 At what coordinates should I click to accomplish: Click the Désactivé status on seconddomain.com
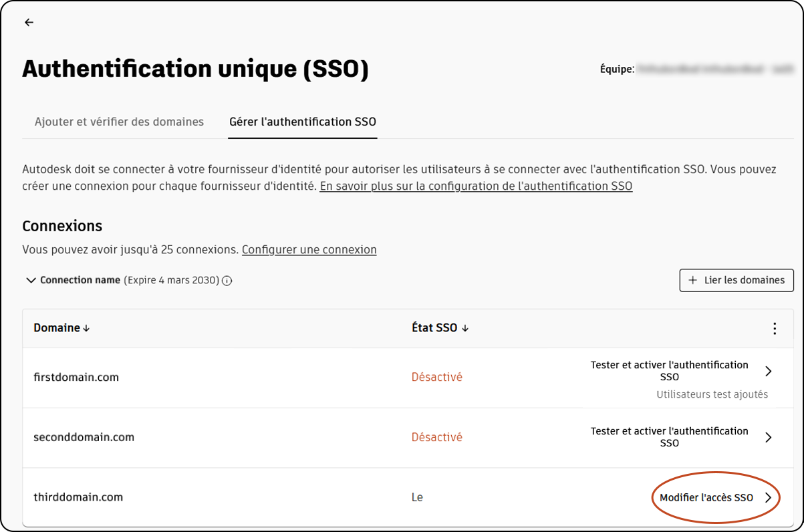pyautogui.click(x=437, y=436)
